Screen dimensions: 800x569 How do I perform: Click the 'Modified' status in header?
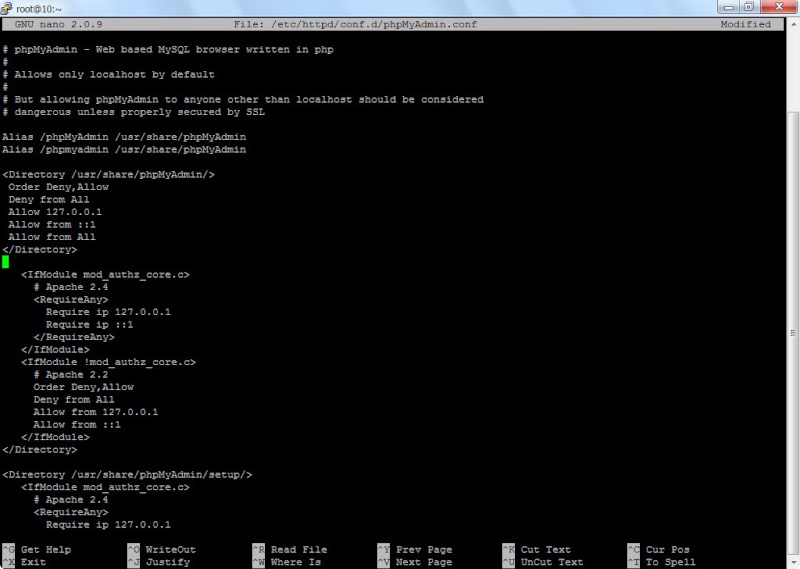click(745, 24)
